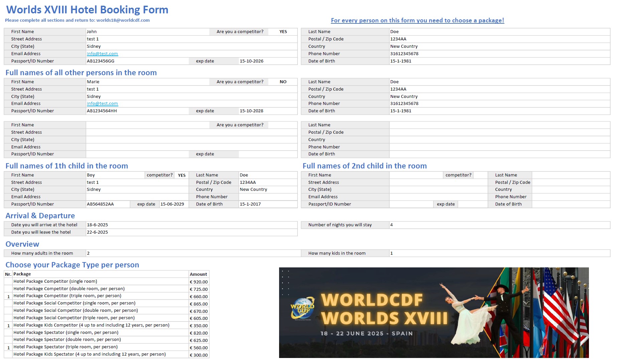The height and width of the screenshot is (364, 617).
Task: Click John's postal code 1234AA
Action: tap(499, 39)
